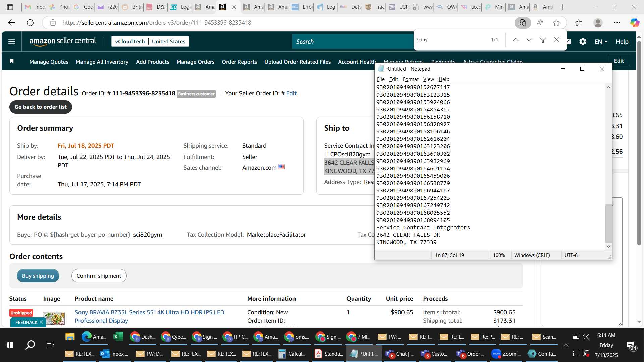644x362 pixels.
Task: Open the Sony BRAVIA BZ35L product link
Action: [149, 316]
